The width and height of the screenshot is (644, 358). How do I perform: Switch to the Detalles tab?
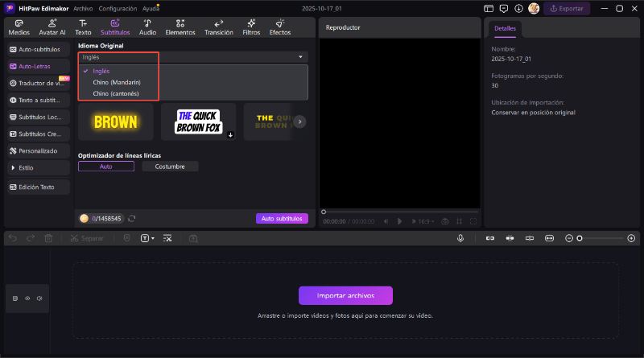[x=505, y=28]
